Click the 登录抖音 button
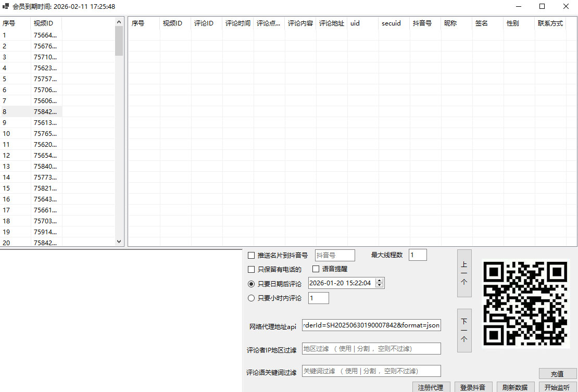578x392 pixels. (x=473, y=387)
